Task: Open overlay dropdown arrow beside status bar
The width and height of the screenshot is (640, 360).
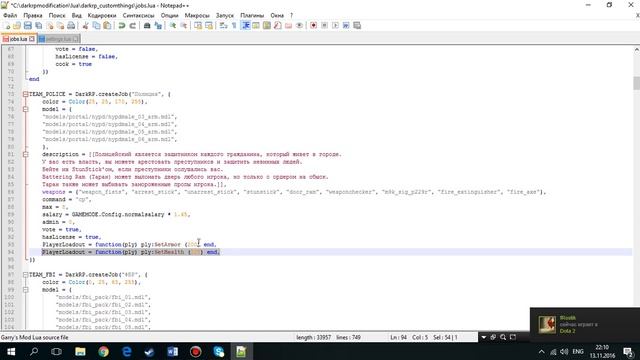Action: (484, 337)
